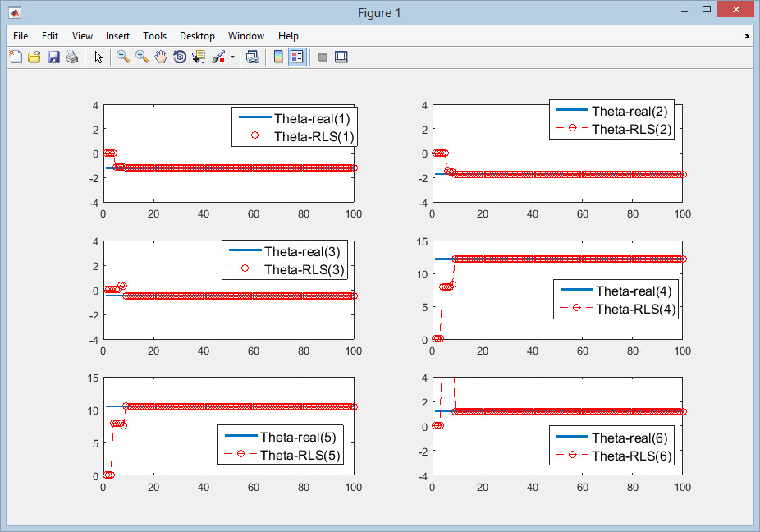760x532 pixels.
Task: Activate the Zoom Out magnifier tool
Action: pyautogui.click(x=142, y=57)
